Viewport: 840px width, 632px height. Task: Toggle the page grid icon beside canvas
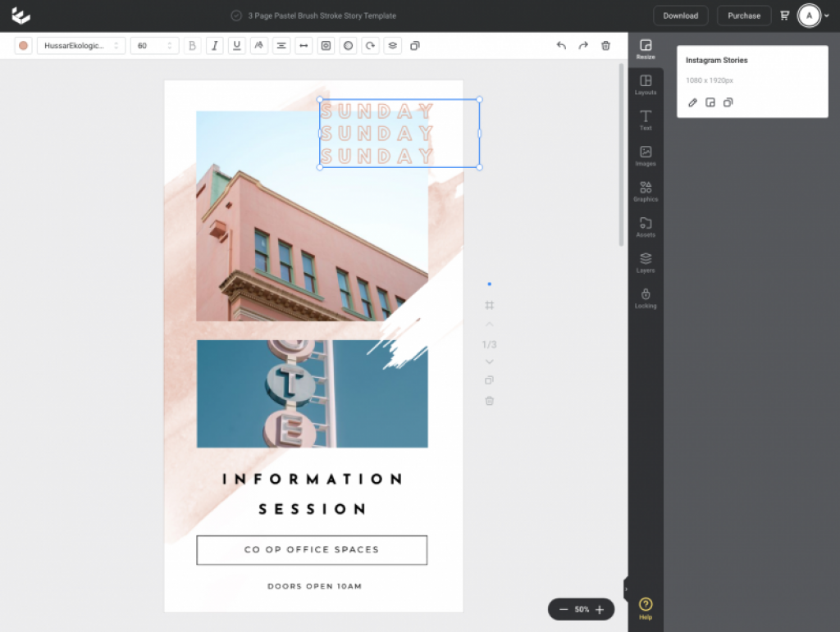pyautogui.click(x=490, y=306)
